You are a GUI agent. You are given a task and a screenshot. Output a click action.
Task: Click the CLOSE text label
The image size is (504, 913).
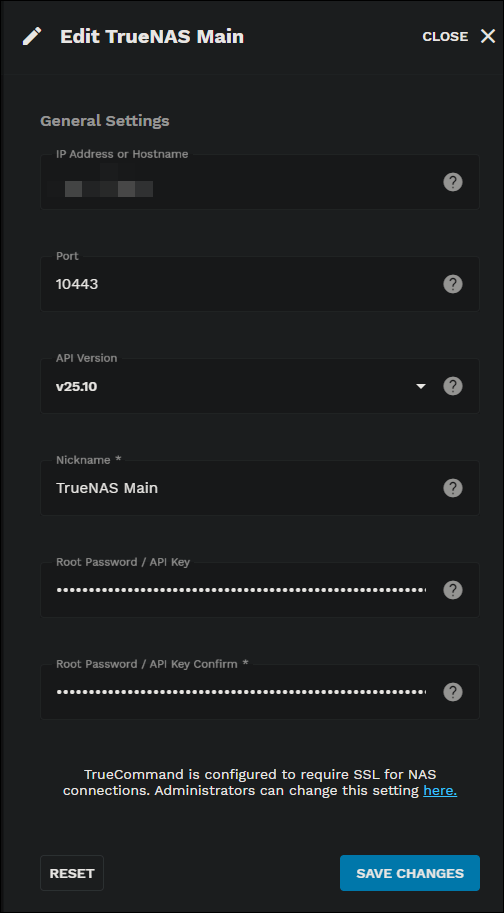445,36
